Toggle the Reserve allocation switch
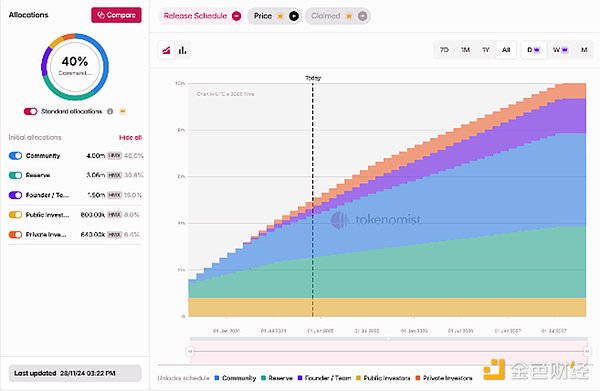Image resolution: width=600 pixels, height=391 pixels. 15,175
